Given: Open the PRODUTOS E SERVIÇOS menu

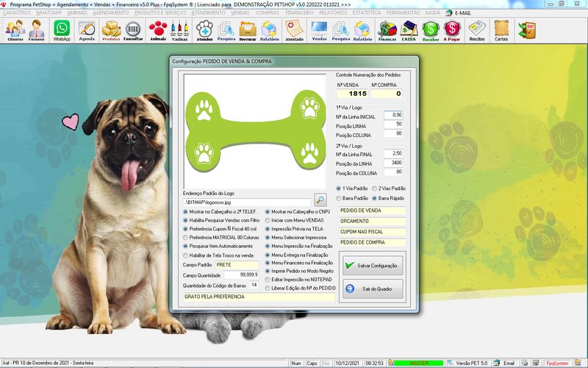Looking at the screenshot, I should tap(160, 13).
